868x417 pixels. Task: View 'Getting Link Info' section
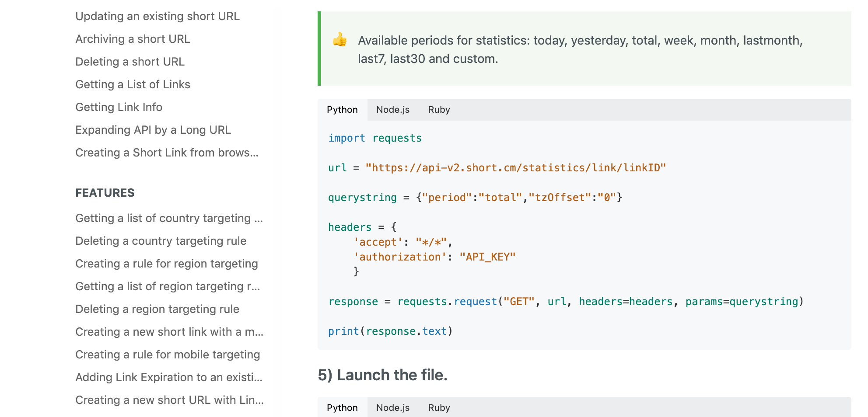(119, 107)
